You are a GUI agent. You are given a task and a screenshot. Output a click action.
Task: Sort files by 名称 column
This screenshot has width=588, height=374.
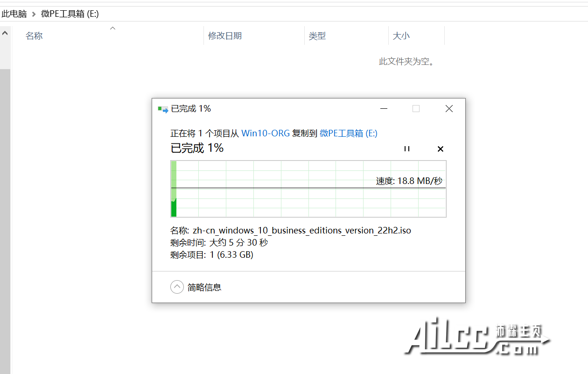tap(34, 36)
